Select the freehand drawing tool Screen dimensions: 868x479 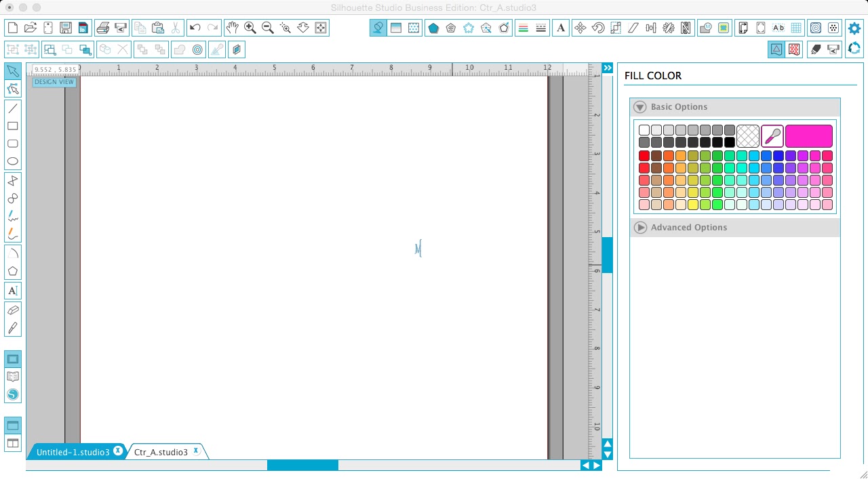click(12, 216)
